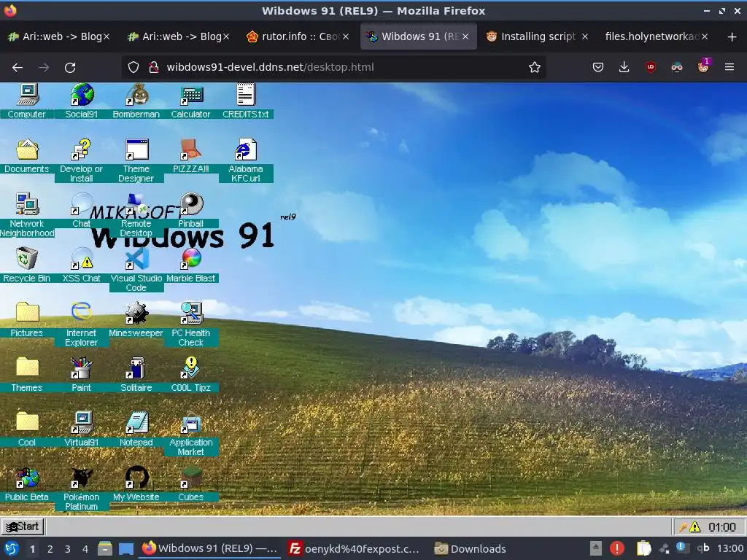
Task: Open the Bomberman game icon
Action: pos(136,94)
